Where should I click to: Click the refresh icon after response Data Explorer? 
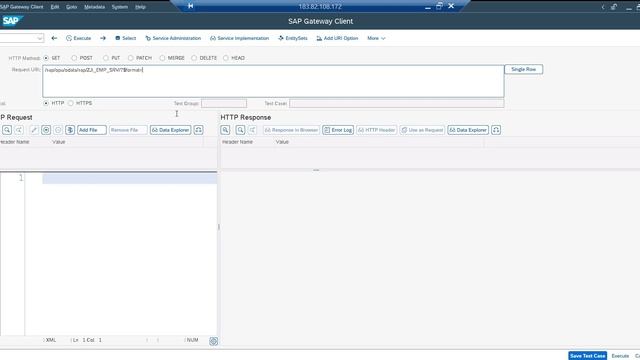(x=496, y=130)
